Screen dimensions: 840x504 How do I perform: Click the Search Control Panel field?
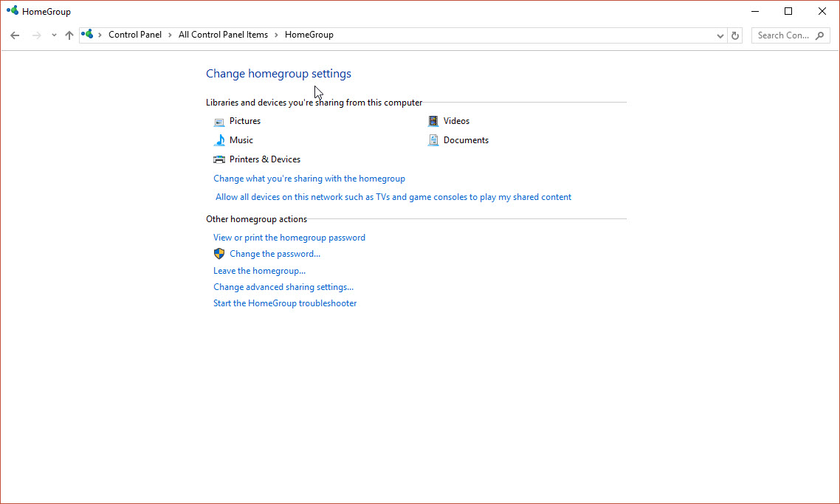[791, 36]
